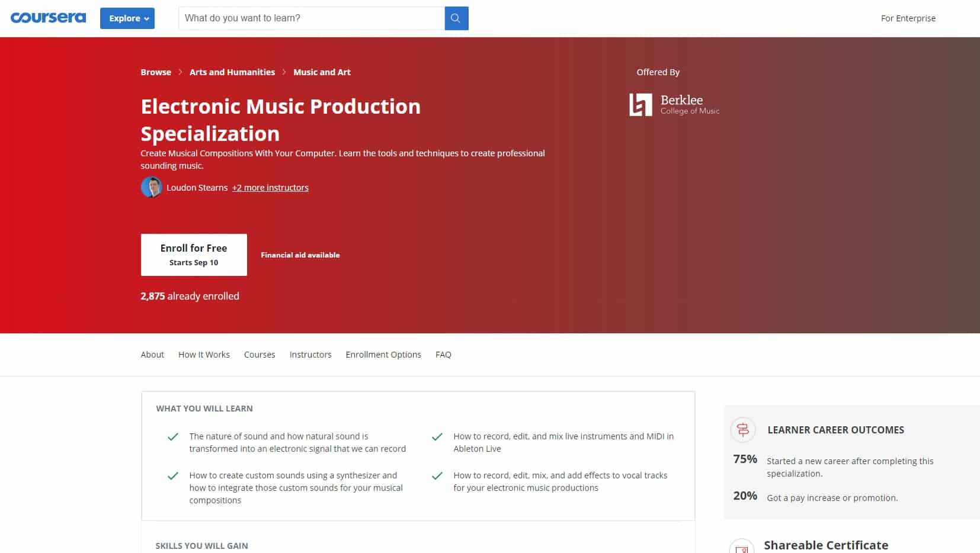The height and width of the screenshot is (553, 980).
Task: Go to the Browse breadcrumb
Action: 156,72
